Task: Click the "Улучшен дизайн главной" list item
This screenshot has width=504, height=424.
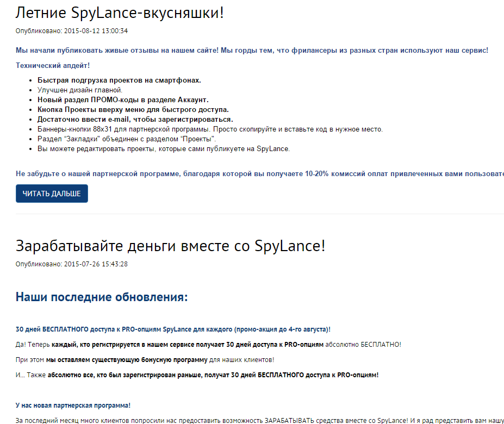Action: tap(80, 90)
